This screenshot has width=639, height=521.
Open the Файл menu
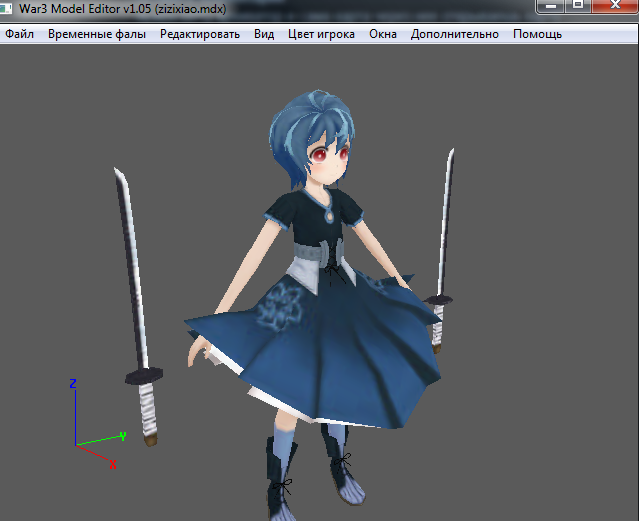click(19, 34)
